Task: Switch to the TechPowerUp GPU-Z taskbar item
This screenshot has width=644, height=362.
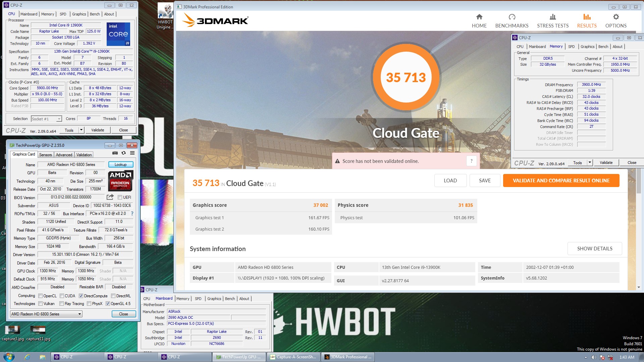Action: tap(239, 357)
